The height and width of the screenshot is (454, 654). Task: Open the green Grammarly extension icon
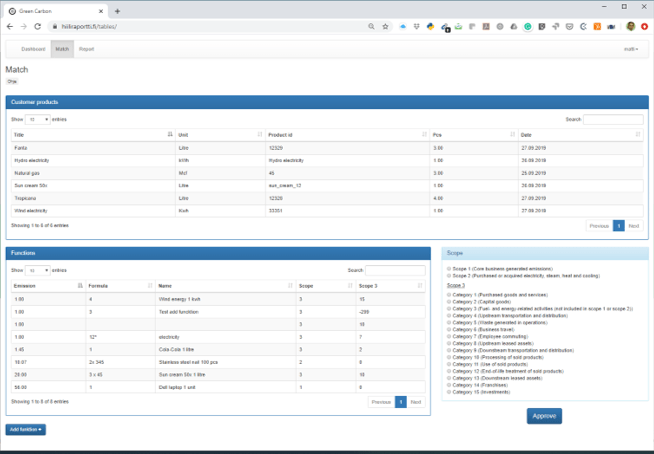click(528, 26)
